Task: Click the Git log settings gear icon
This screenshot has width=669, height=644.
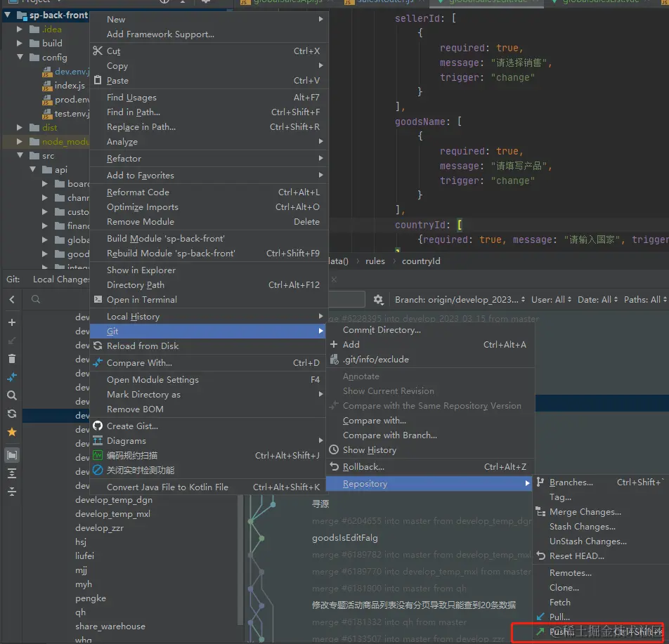Action: click(378, 300)
